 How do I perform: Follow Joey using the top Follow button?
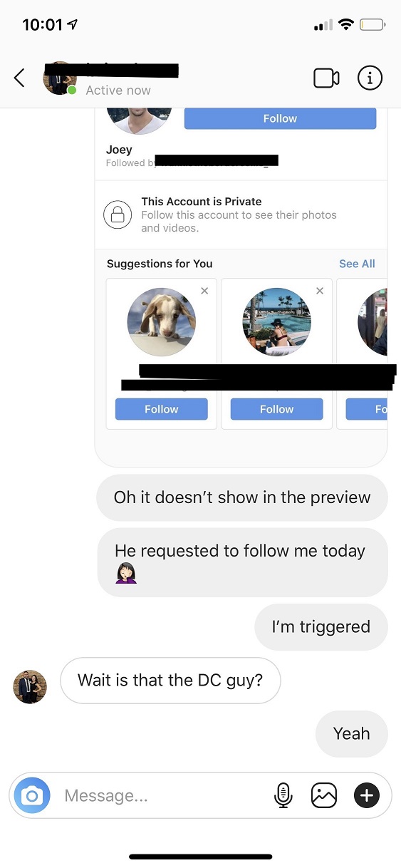[280, 118]
